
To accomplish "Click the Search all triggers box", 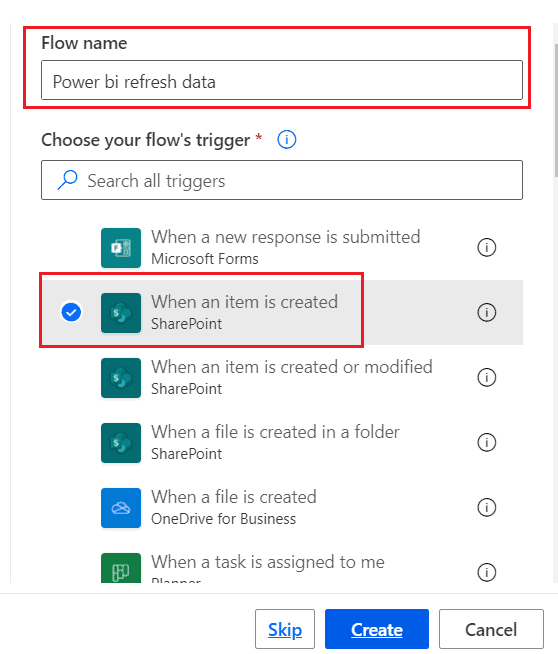I will click(x=282, y=180).
